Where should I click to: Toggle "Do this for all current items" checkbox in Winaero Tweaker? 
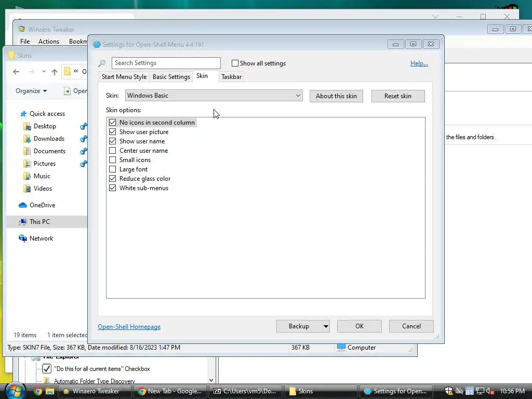point(47,368)
